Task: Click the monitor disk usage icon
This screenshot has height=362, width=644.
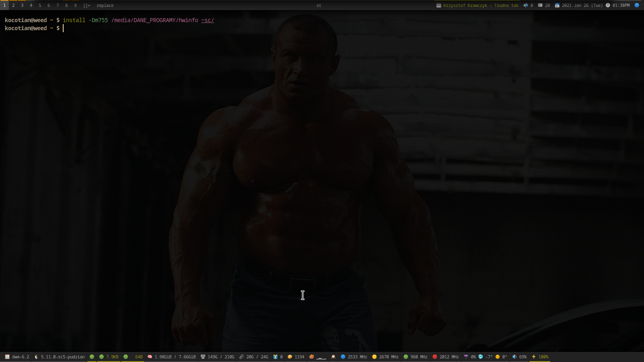Action: (203, 357)
